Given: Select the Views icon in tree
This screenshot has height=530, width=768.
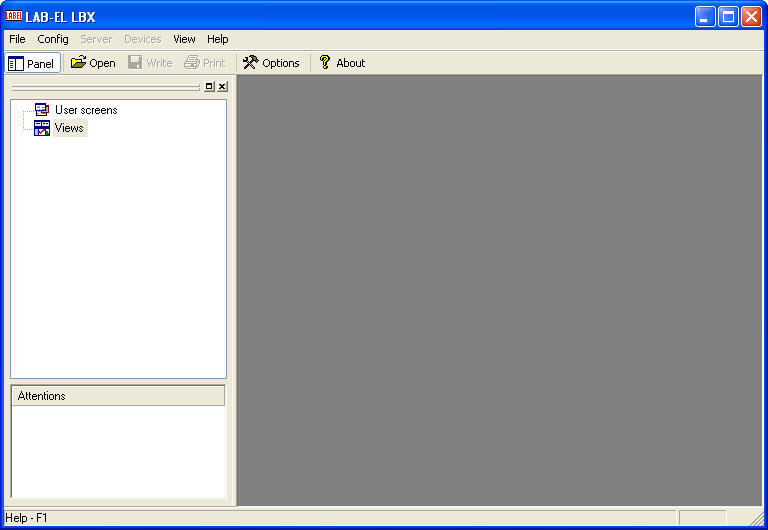Looking at the screenshot, I should tap(42, 128).
